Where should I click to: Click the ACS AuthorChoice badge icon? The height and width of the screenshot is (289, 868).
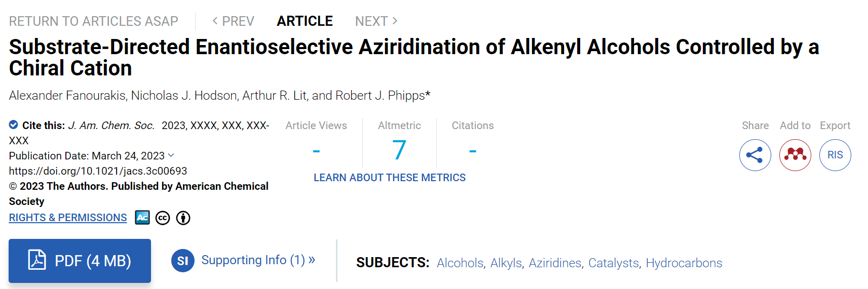click(x=142, y=218)
